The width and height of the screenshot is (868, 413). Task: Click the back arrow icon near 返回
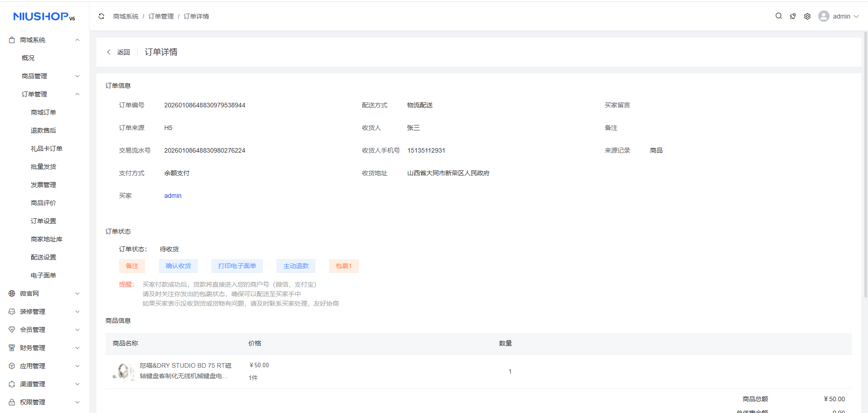click(109, 52)
